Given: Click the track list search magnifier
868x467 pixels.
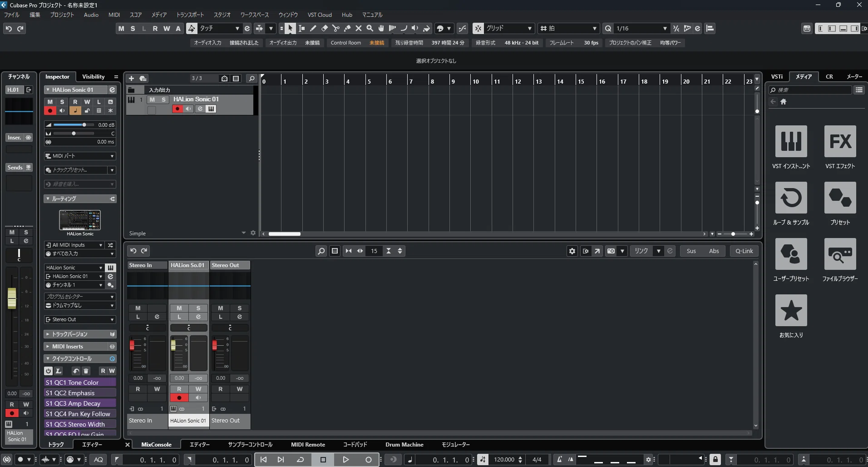Looking at the screenshot, I should click(x=252, y=79).
